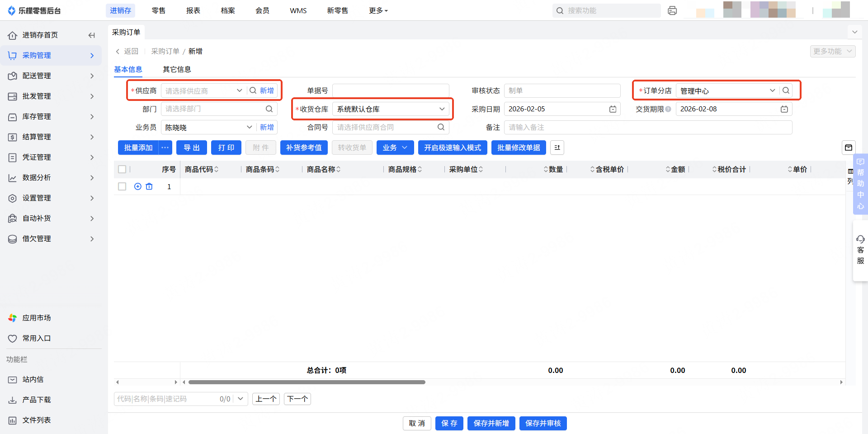Toggle the select-all checkbox in table header
Screen dimensions: 868x434
(122, 169)
